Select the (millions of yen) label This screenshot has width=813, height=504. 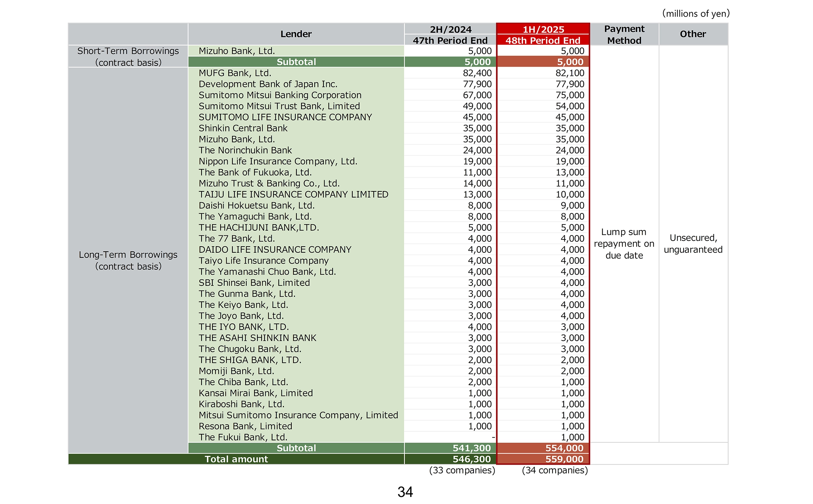pyautogui.click(x=695, y=14)
